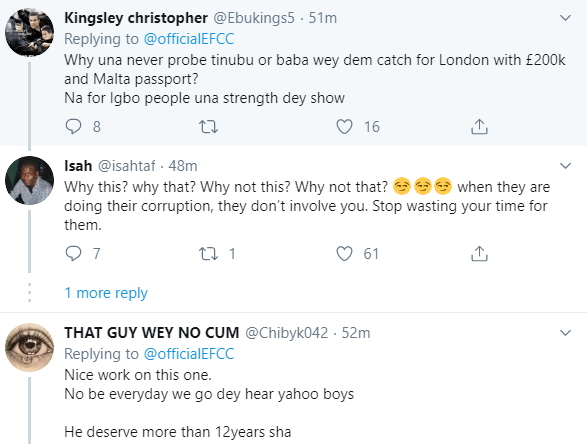587x444 pixels.
Task: Share Isah's tweet
Action: (479, 253)
